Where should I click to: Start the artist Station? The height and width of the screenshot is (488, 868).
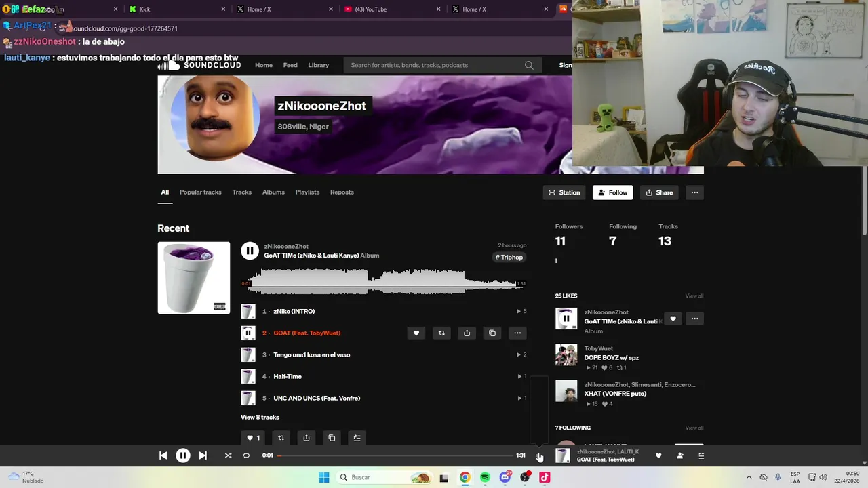[x=564, y=192]
